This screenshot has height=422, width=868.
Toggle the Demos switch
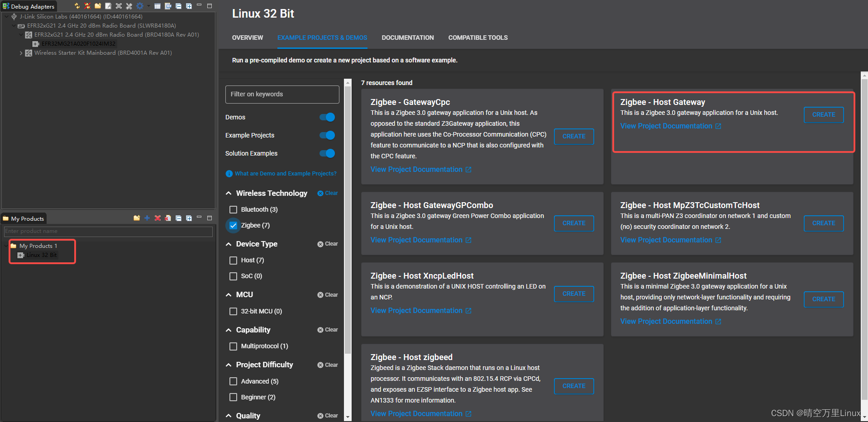pyautogui.click(x=327, y=117)
